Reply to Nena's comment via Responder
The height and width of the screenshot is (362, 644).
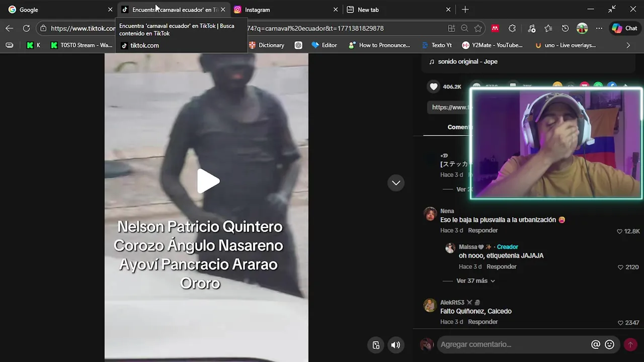click(x=482, y=230)
